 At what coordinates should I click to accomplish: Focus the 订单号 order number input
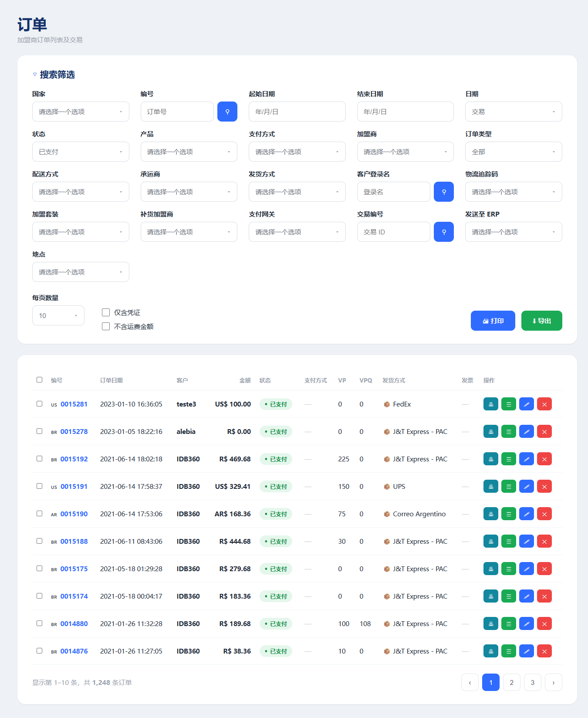[x=177, y=112]
